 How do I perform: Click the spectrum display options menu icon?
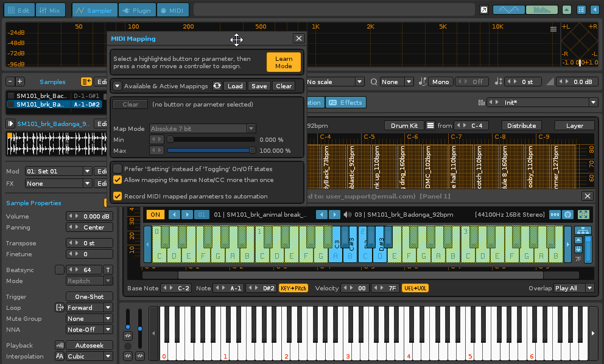[553, 29]
